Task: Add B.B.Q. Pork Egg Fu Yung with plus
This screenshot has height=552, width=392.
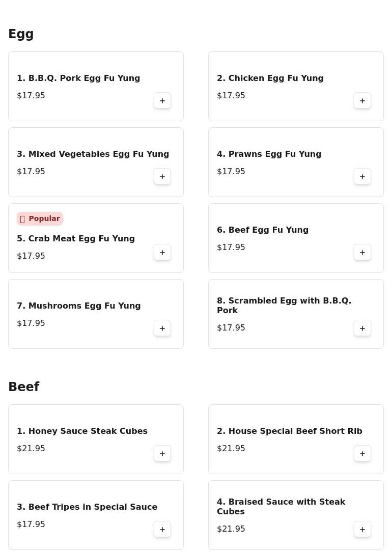Action: tap(162, 101)
